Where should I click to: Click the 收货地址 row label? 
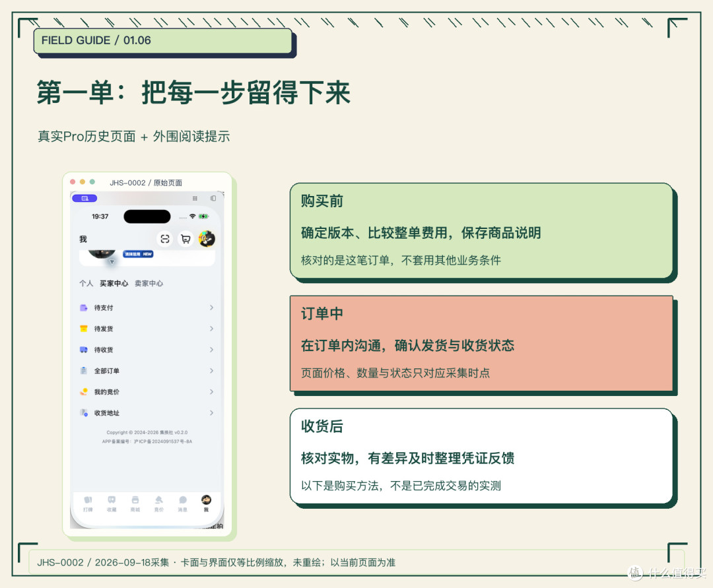107,412
